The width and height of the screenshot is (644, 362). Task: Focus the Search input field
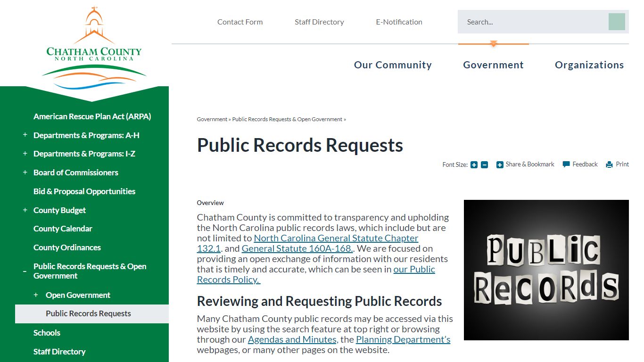click(533, 22)
